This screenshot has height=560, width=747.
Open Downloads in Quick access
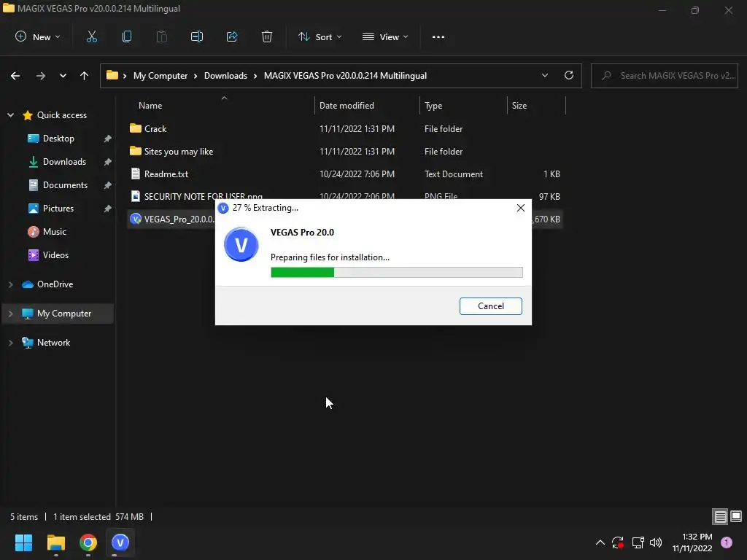[x=64, y=161]
